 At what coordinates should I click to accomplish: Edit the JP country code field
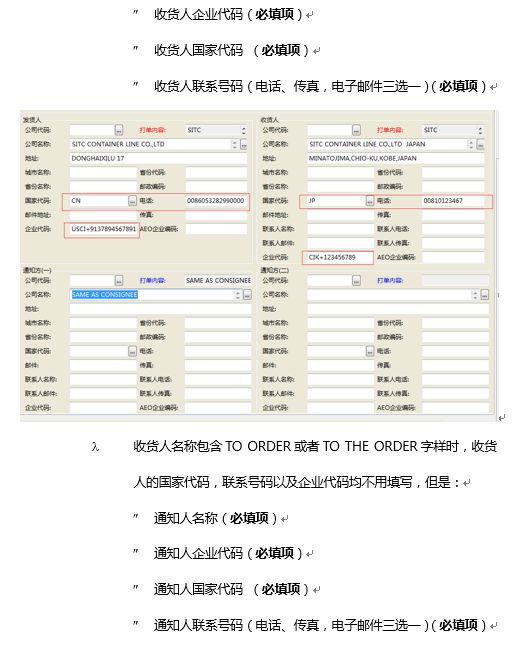(336, 201)
